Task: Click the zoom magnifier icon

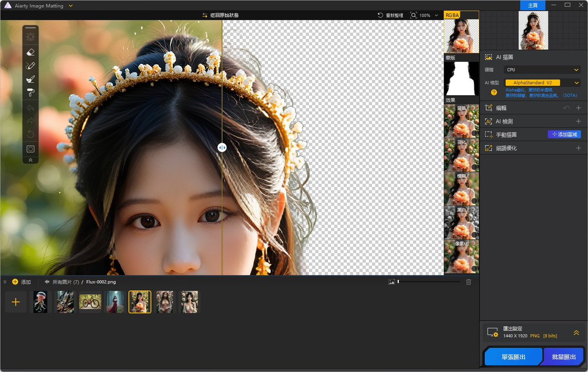Action: click(413, 15)
